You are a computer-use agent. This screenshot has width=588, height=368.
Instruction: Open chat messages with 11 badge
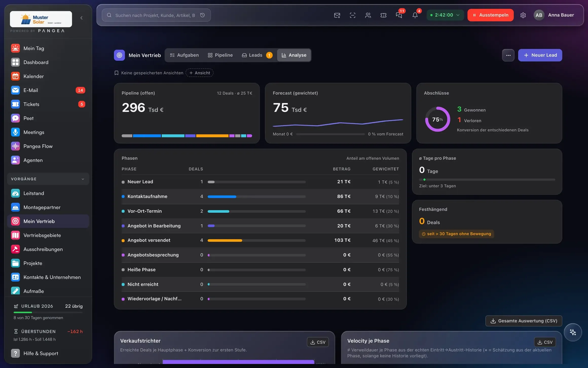click(x=399, y=15)
